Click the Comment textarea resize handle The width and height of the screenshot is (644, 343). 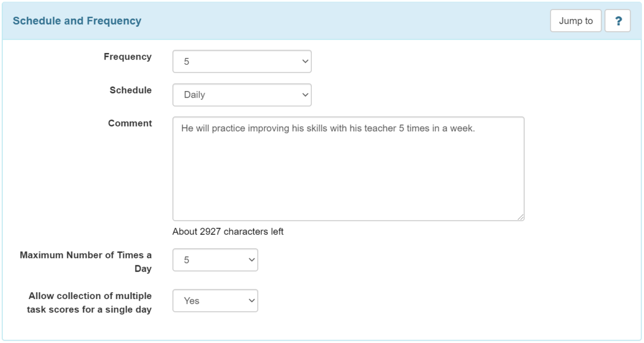tap(521, 217)
